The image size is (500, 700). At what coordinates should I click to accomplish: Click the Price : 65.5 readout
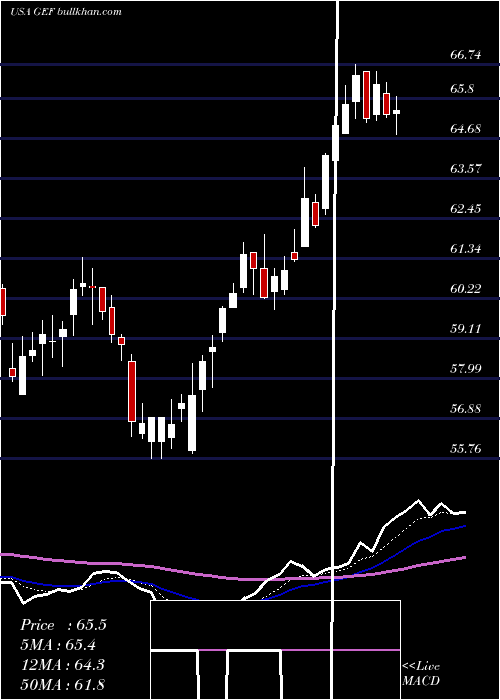click(63, 625)
